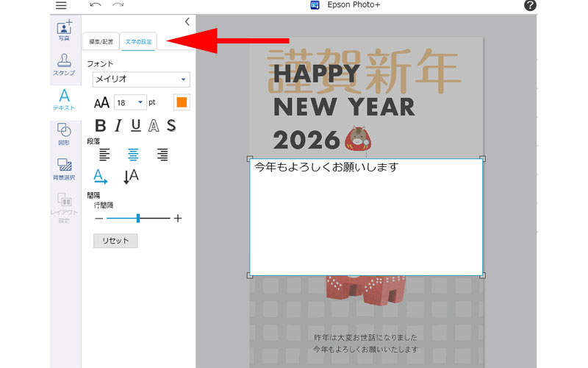
Task: Open the orange text color swatch
Action: point(182,102)
